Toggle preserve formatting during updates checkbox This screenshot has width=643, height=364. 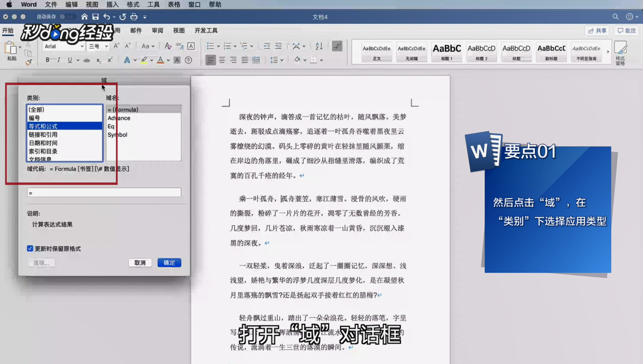[x=30, y=249]
